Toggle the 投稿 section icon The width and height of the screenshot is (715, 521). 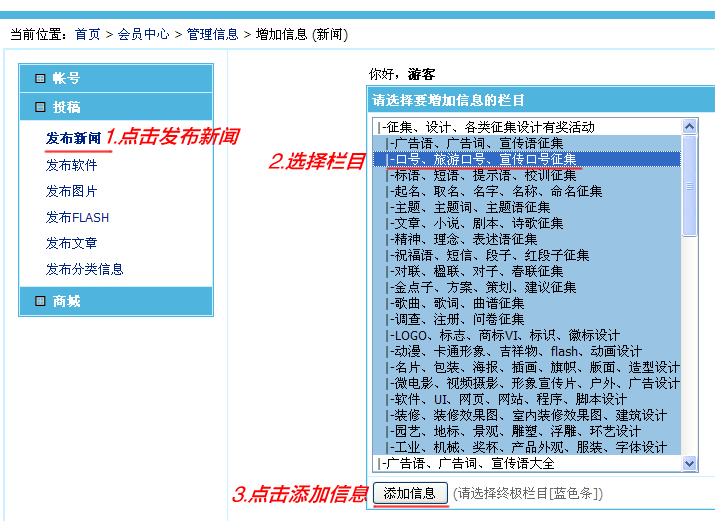40,107
